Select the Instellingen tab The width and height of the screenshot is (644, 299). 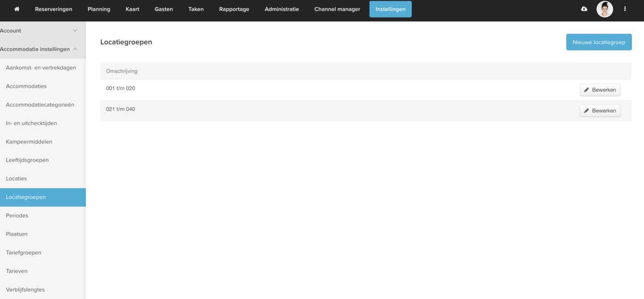[x=390, y=9]
